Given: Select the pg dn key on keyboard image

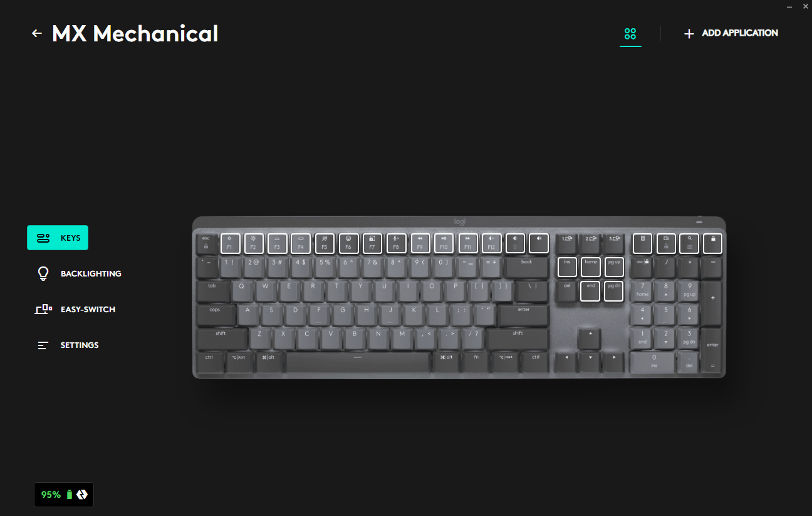Looking at the screenshot, I should tap(614, 291).
